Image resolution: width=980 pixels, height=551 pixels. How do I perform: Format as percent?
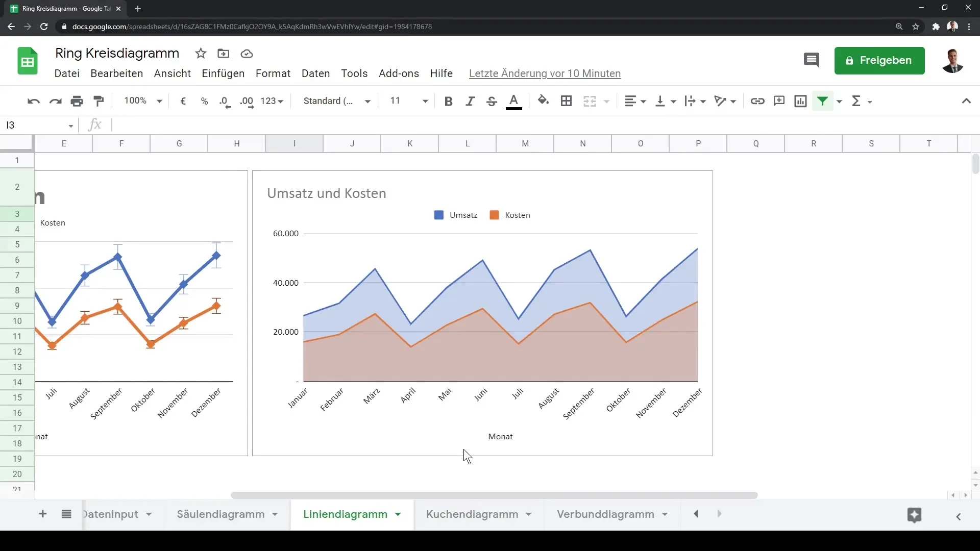(x=205, y=101)
